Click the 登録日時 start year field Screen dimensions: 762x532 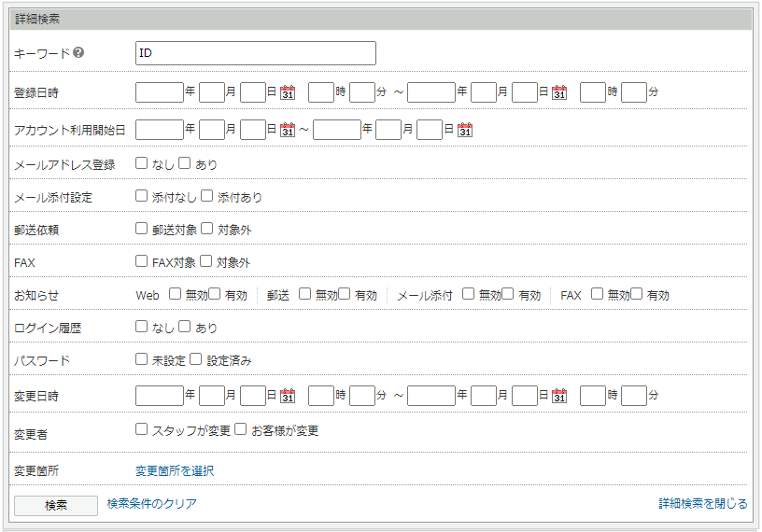(159, 92)
